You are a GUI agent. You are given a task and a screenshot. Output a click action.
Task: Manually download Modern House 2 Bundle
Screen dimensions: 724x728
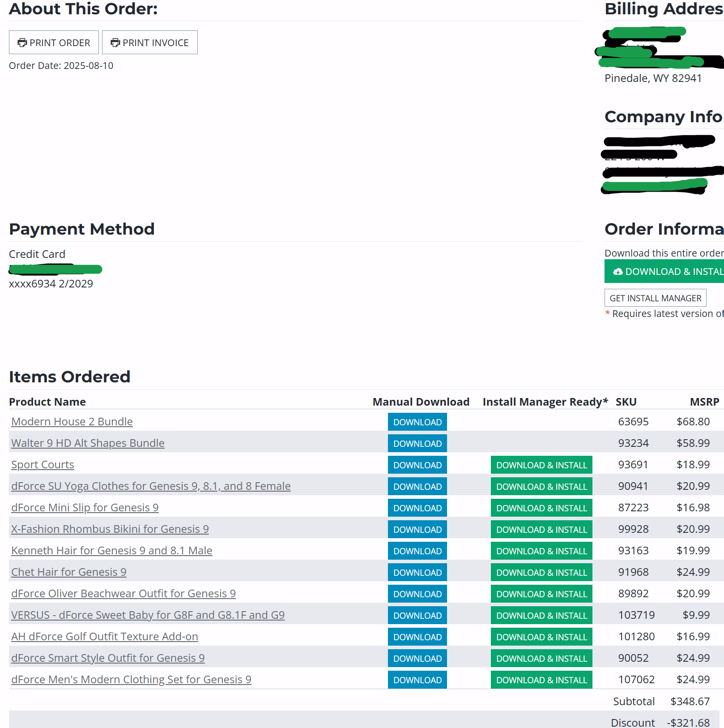coord(417,422)
